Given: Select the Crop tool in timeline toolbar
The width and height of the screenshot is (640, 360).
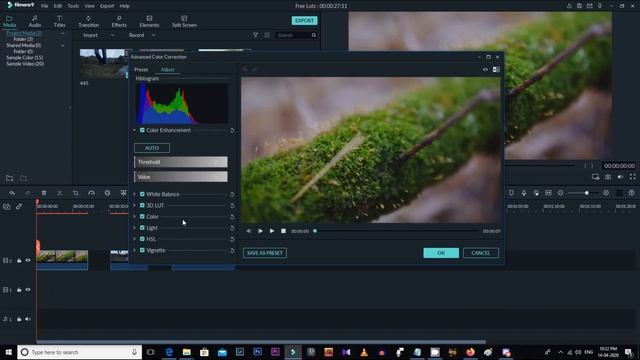Looking at the screenshot, I should coord(76,193).
